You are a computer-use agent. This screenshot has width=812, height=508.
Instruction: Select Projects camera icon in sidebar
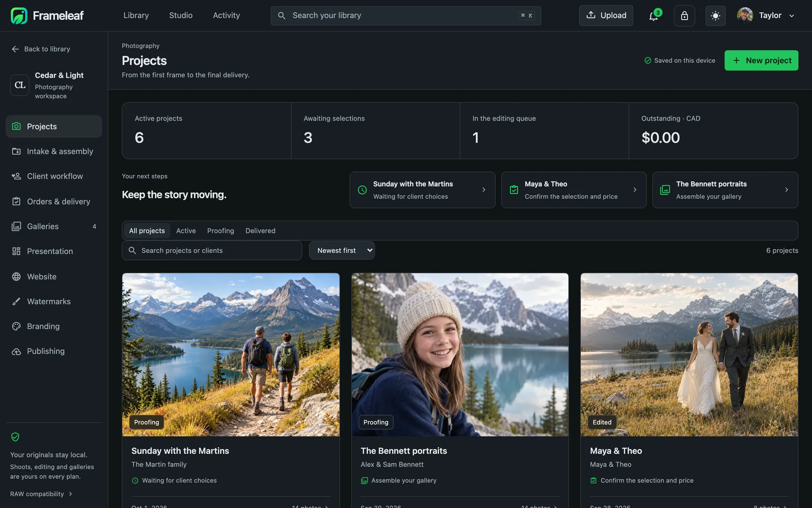click(16, 126)
